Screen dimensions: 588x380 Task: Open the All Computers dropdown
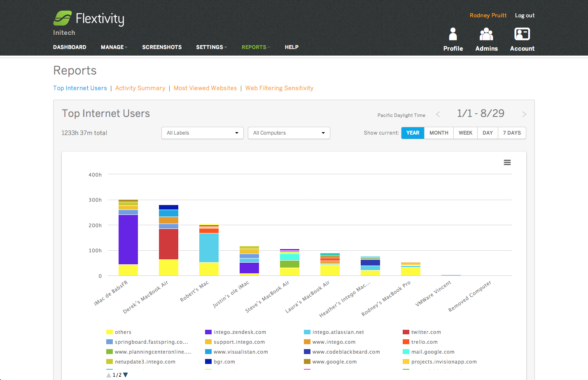289,133
